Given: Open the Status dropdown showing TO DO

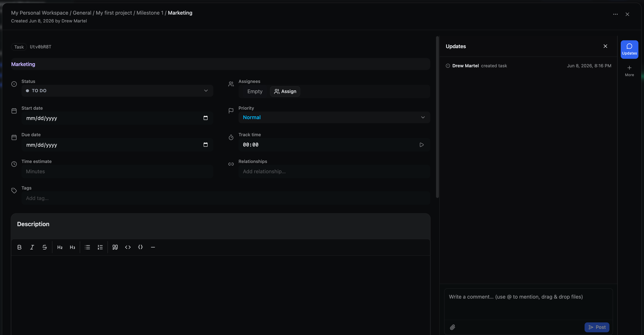Looking at the screenshot, I should pyautogui.click(x=117, y=91).
